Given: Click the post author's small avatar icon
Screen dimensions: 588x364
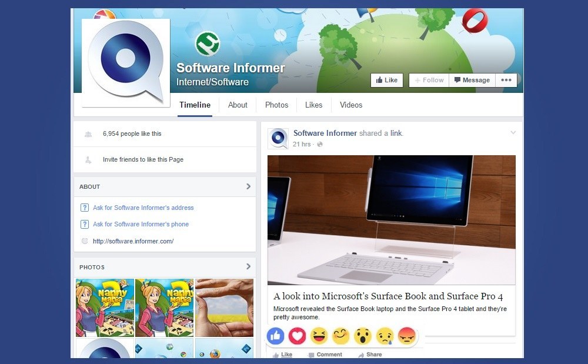Looking at the screenshot, I should pyautogui.click(x=278, y=138).
